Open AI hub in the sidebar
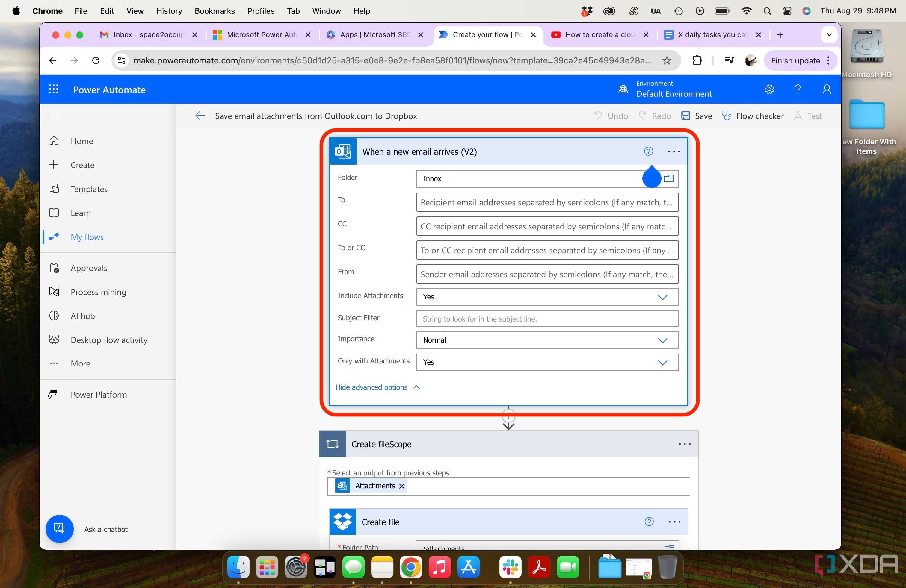This screenshot has width=906, height=588. 83,316
